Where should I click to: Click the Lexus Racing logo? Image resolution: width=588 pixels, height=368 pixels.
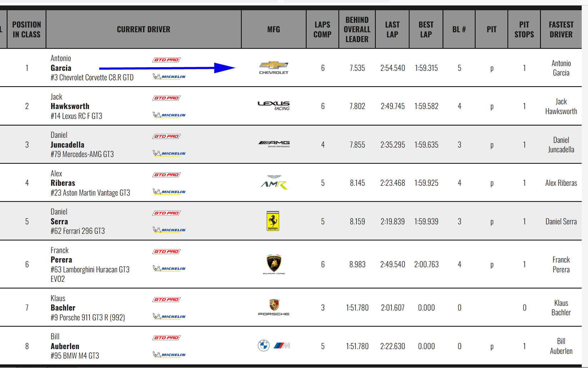pyautogui.click(x=274, y=106)
